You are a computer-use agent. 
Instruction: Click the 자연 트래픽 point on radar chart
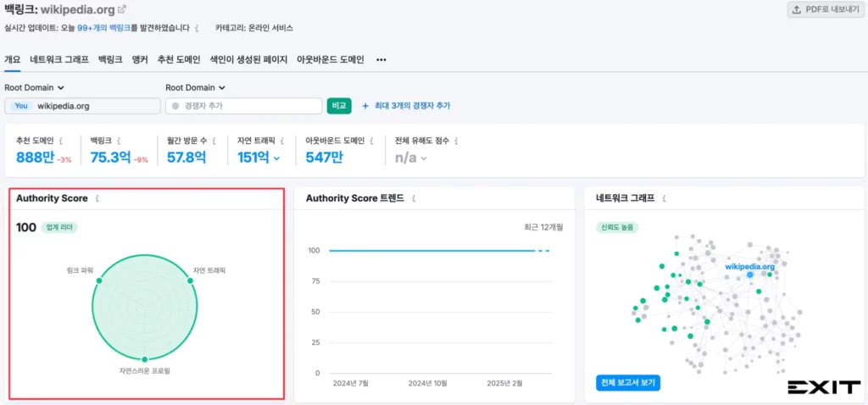190,280
